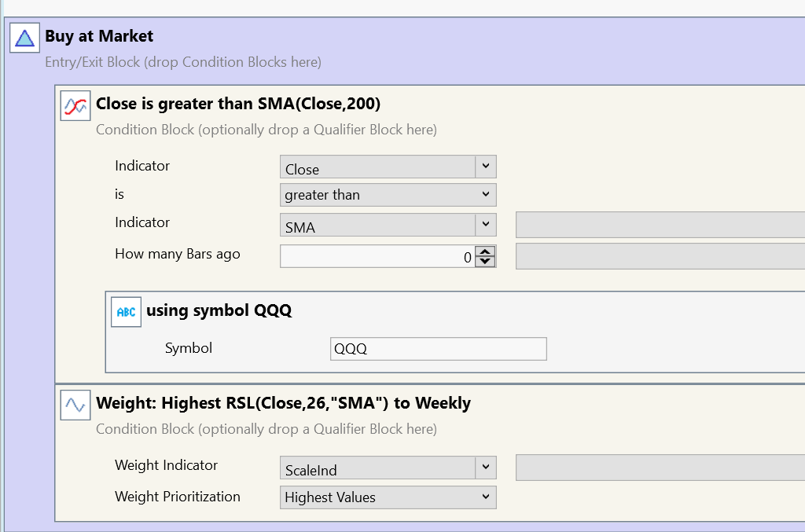The height and width of the screenshot is (532, 805).
Task: Click the ABC symbol qualifier icon
Action: point(126,312)
